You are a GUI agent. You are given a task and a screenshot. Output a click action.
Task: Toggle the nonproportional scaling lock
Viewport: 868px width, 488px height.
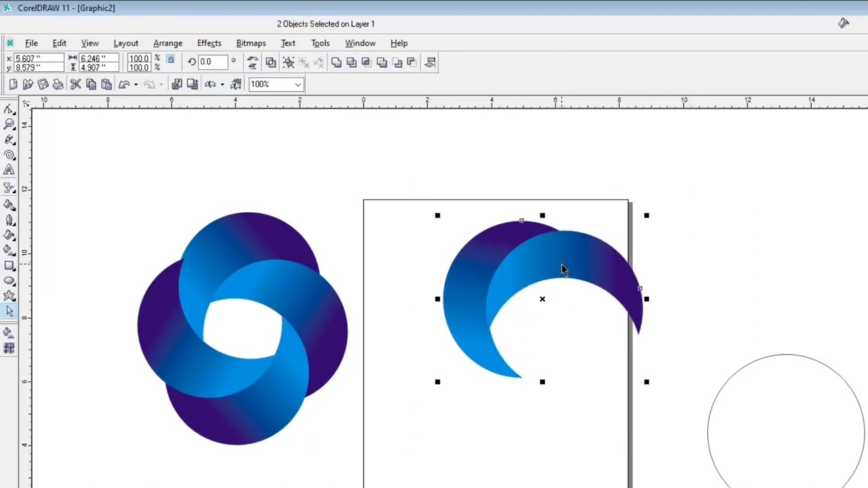click(170, 60)
